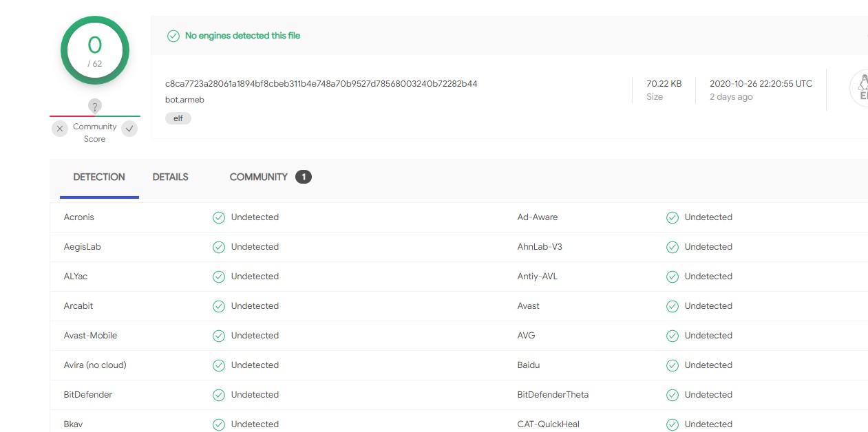This screenshot has height=432, width=868.
Task: Switch to the DETAILS tab
Action: click(x=170, y=177)
